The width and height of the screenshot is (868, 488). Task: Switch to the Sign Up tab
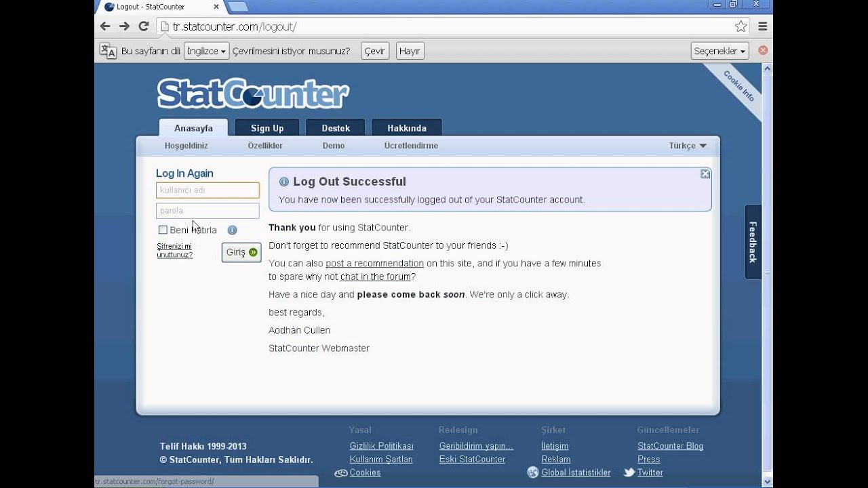click(x=267, y=128)
